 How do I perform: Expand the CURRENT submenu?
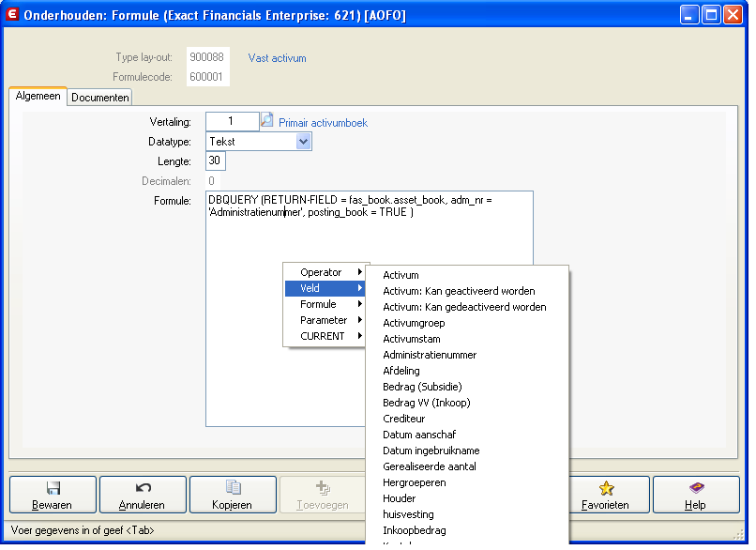326,336
